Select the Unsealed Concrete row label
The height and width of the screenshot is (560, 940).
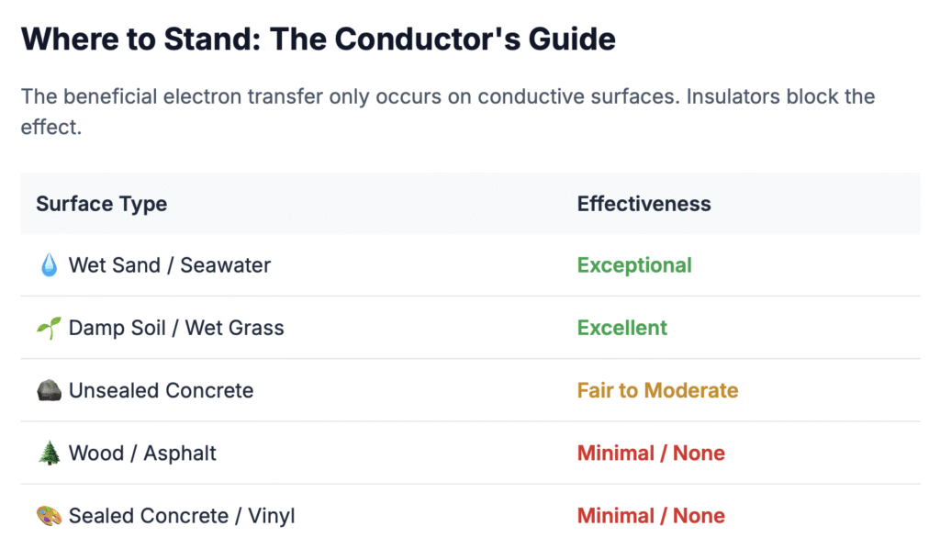point(161,391)
